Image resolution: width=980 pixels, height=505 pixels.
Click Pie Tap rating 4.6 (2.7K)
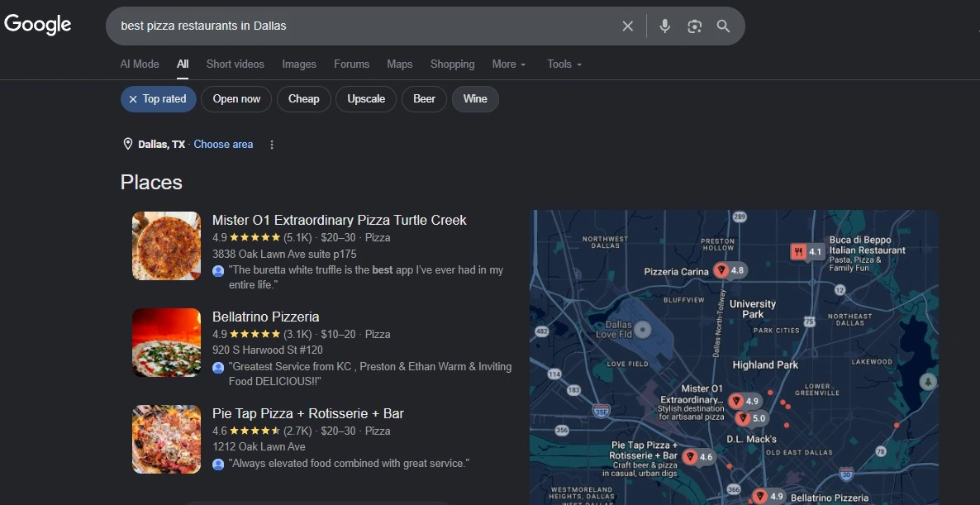[262, 431]
